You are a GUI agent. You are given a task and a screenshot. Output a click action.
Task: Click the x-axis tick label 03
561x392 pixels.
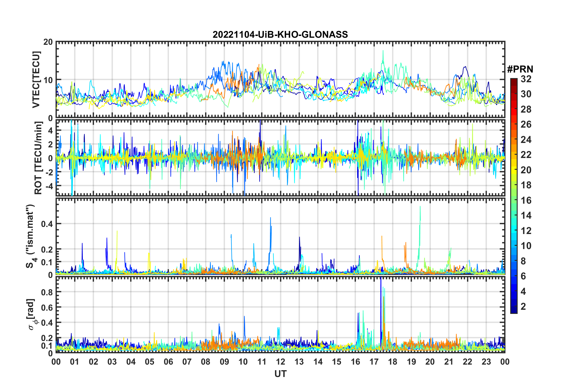click(112, 362)
